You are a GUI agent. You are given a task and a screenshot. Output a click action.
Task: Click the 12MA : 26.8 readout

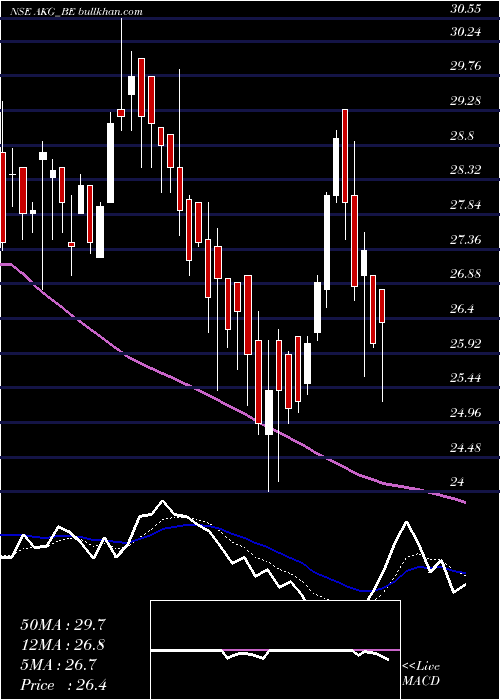coord(63,645)
